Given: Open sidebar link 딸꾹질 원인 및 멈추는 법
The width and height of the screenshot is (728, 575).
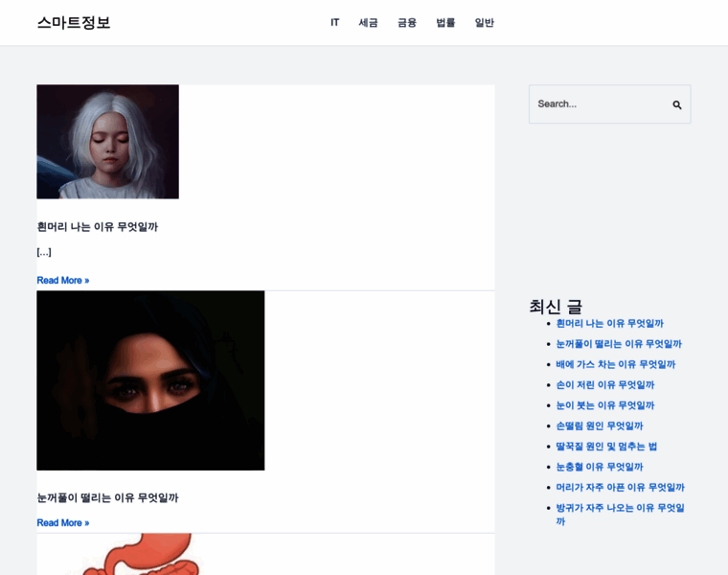Looking at the screenshot, I should click(x=606, y=446).
